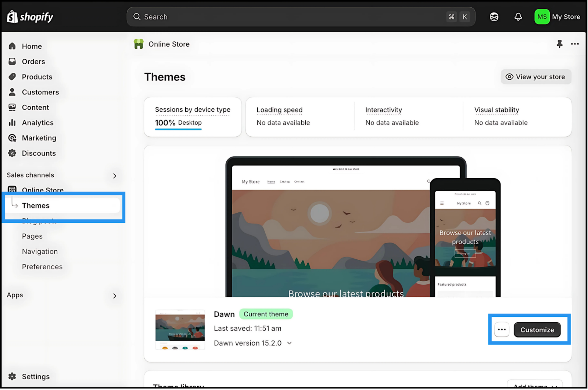Pin the Online Store page
588x390 pixels.
coord(559,44)
